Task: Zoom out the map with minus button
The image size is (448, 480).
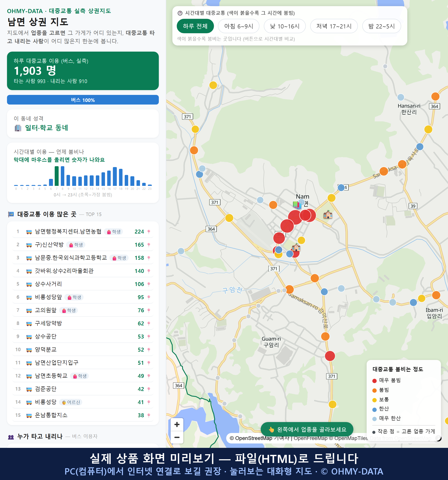Action: coord(177,437)
